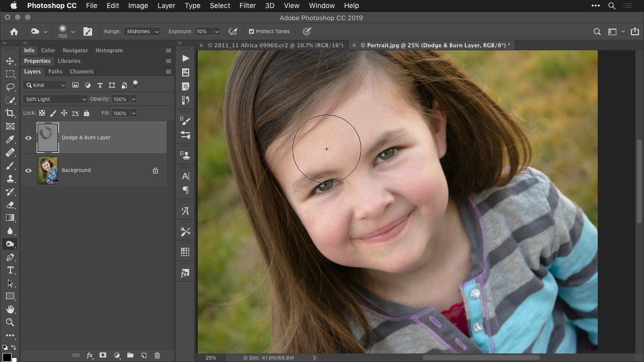
Task: Select the Crop tool
Action: click(10, 113)
